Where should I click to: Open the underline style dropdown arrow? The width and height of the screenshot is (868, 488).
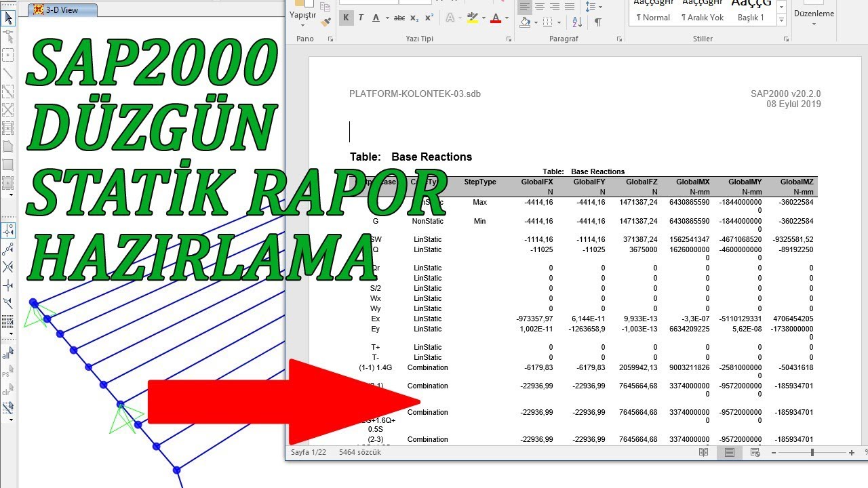(x=386, y=18)
